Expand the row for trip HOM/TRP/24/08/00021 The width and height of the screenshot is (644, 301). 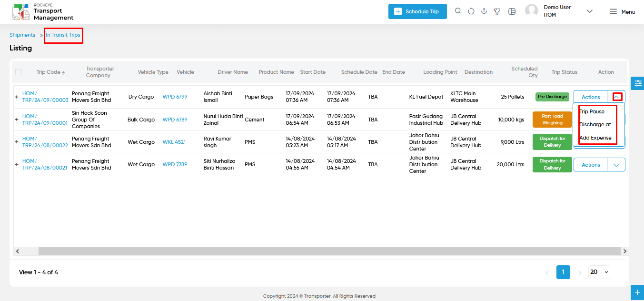(x=17, y=165)
